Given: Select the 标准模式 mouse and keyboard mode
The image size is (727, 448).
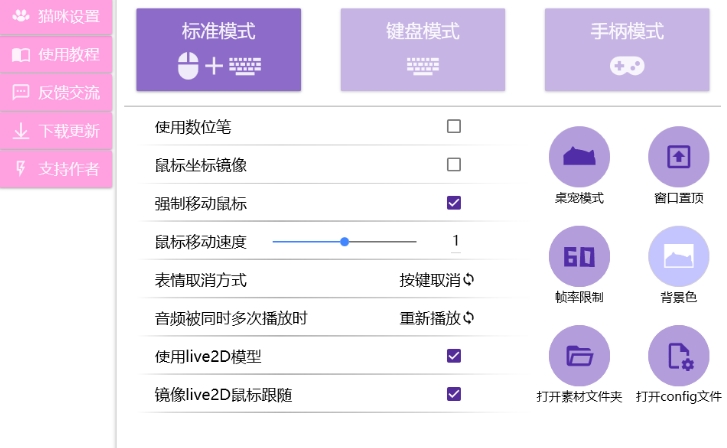Looking at the screenshot, I should (x=218, y=49).
